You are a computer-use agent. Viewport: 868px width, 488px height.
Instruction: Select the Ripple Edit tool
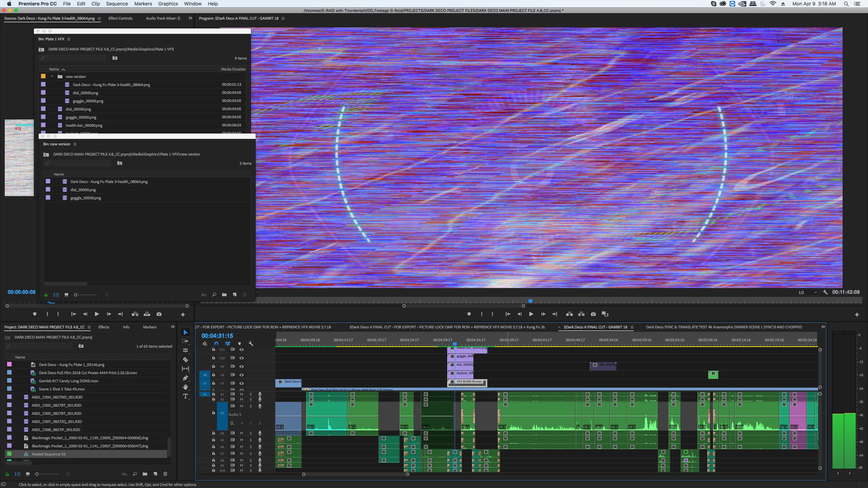[185, 350]
